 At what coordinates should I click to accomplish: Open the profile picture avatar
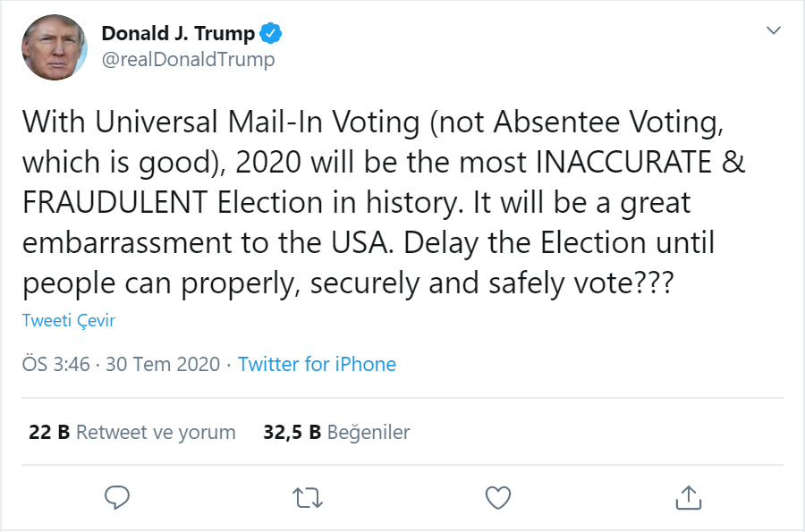coord(55,47)
